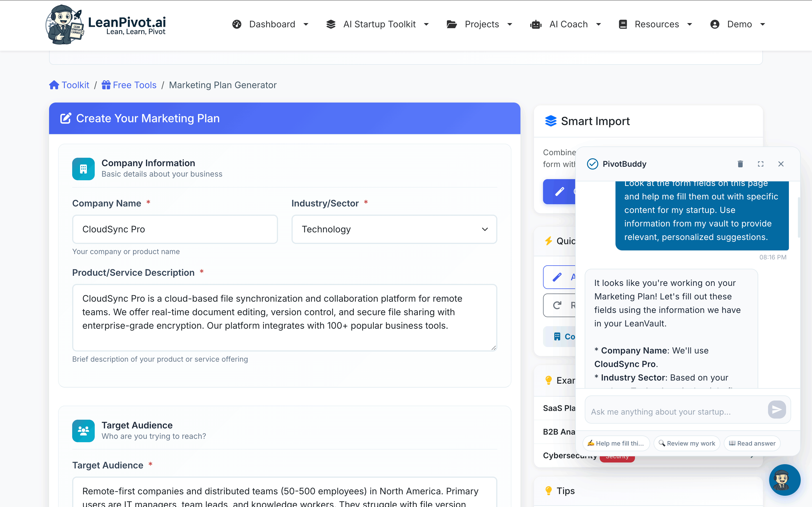Click the 'Review my work' button
Viewport: 812px width, 507px height.
pos(687,443)
